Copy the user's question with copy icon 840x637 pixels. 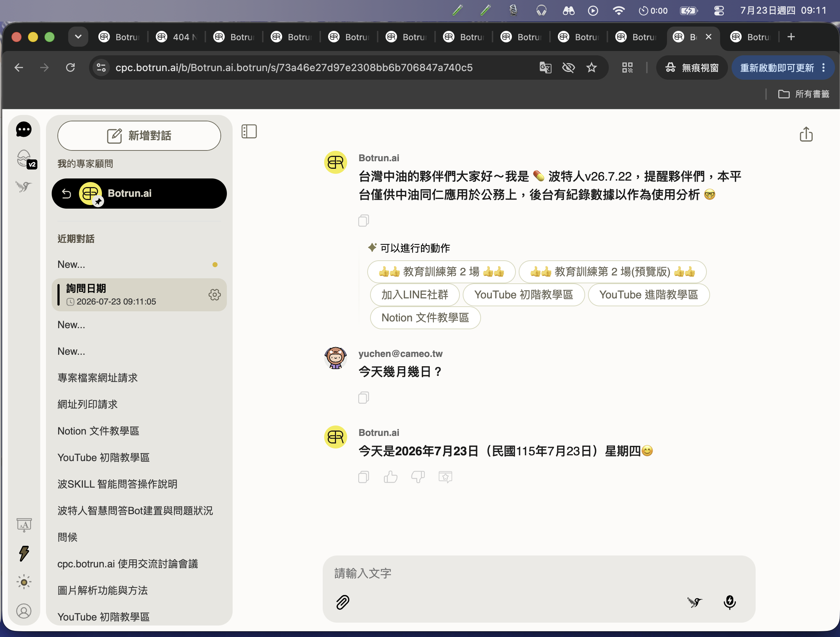(x=363, y=398)
